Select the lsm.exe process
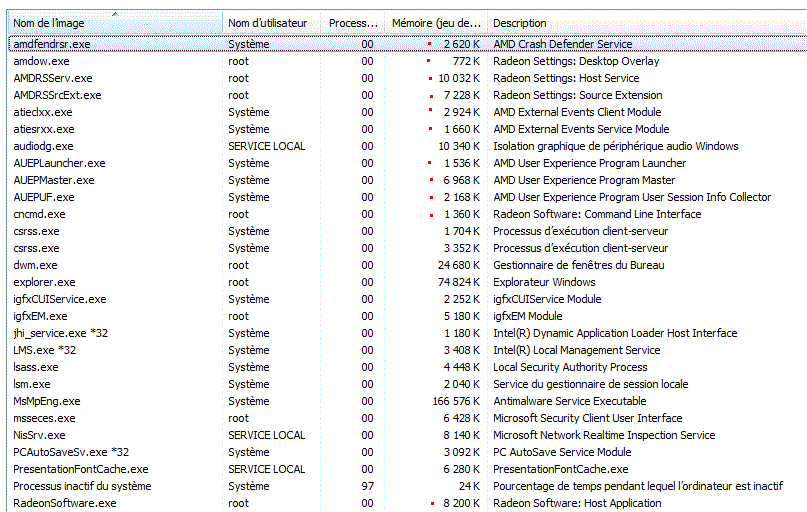Viewport: 807px width, 512px height. (32, 384)
